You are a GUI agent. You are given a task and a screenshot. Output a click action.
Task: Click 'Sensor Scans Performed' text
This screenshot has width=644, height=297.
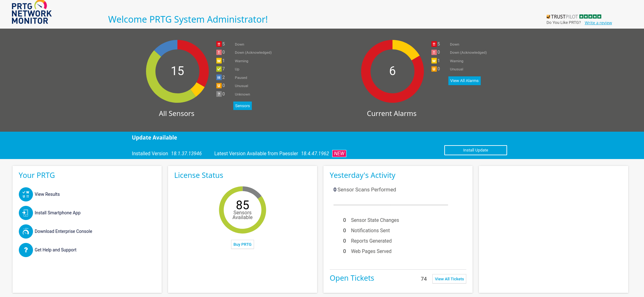366,190
